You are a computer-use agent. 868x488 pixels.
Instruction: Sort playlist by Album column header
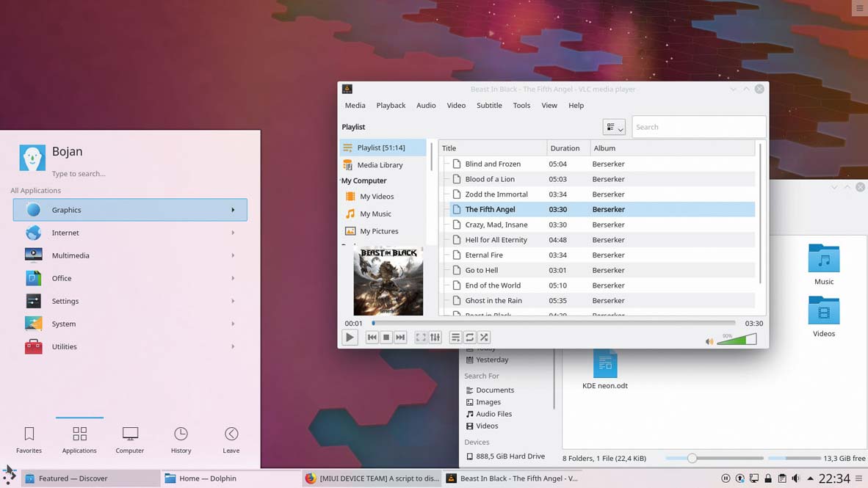[672, 148]
